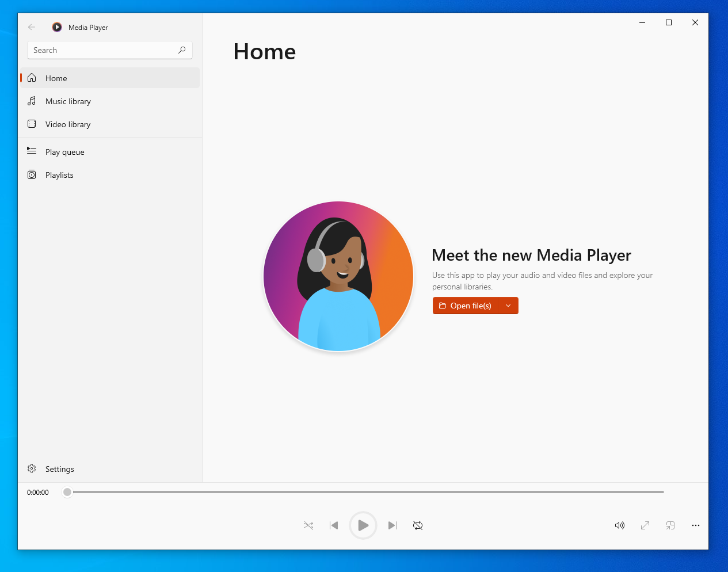The width and height of the screenshot is (728, 572).
Task: Click the Media Player app logo
Action: [57, 27]
